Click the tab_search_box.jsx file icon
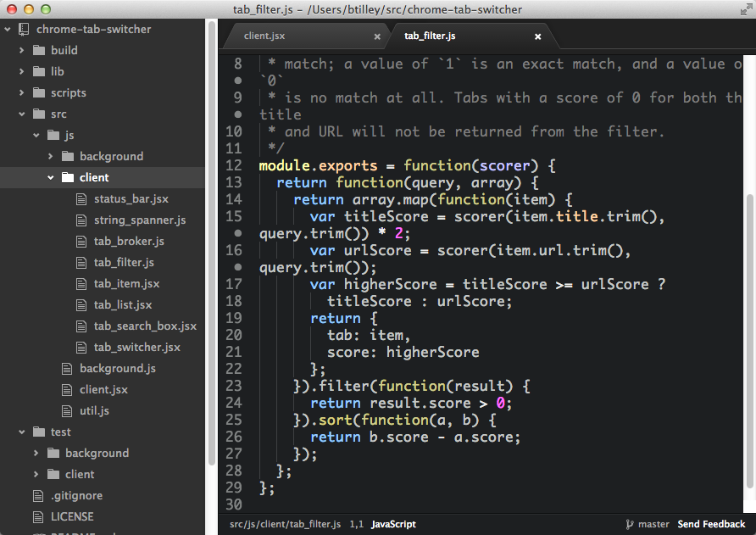The image size is (756, 535). pos(81,326)
